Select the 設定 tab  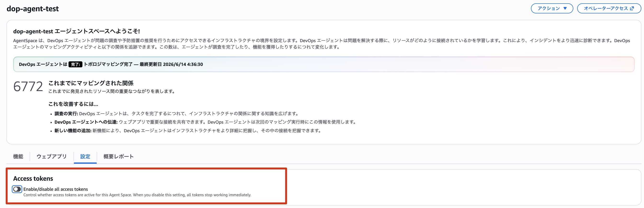click(85, 156)
